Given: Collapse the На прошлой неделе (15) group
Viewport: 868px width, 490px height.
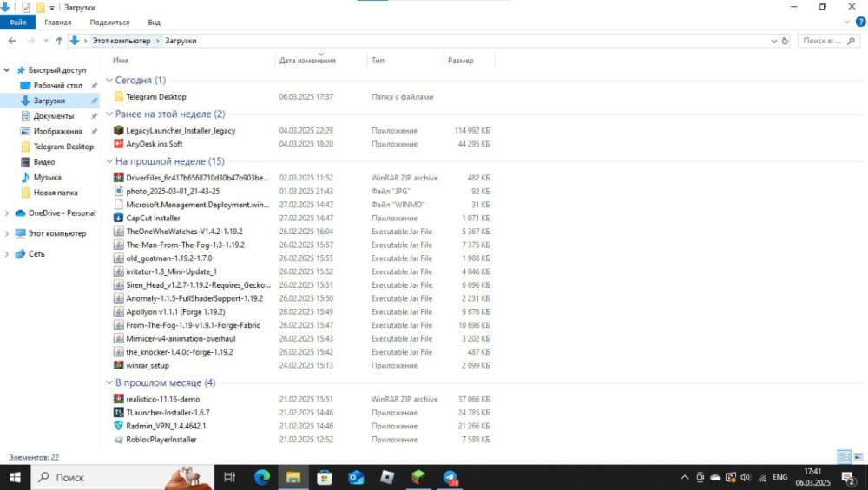Looking at the screenshot, I should [x=109, y=161].
